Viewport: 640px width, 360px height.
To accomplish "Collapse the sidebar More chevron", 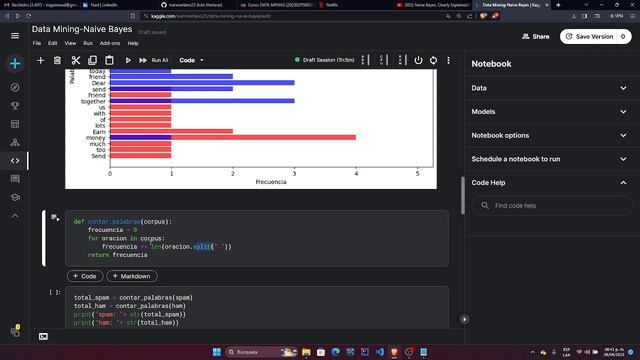I will (15, 216).
